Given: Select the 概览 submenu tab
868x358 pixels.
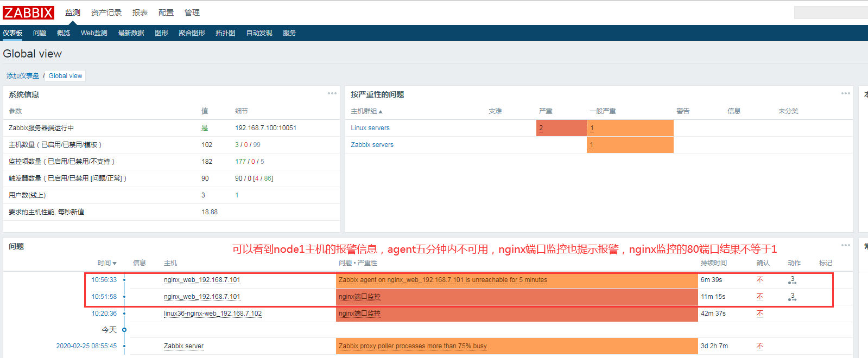Looking at the screenshot, I should click(x=64, y=33).
